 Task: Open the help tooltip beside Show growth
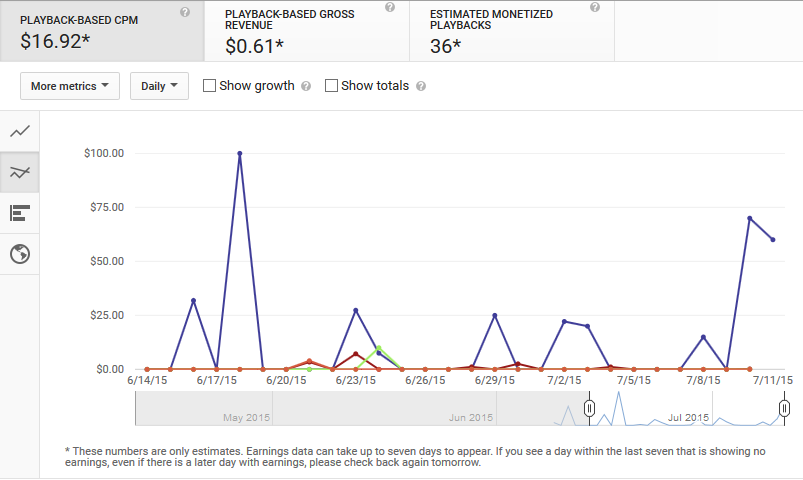[x=306, y=86]
